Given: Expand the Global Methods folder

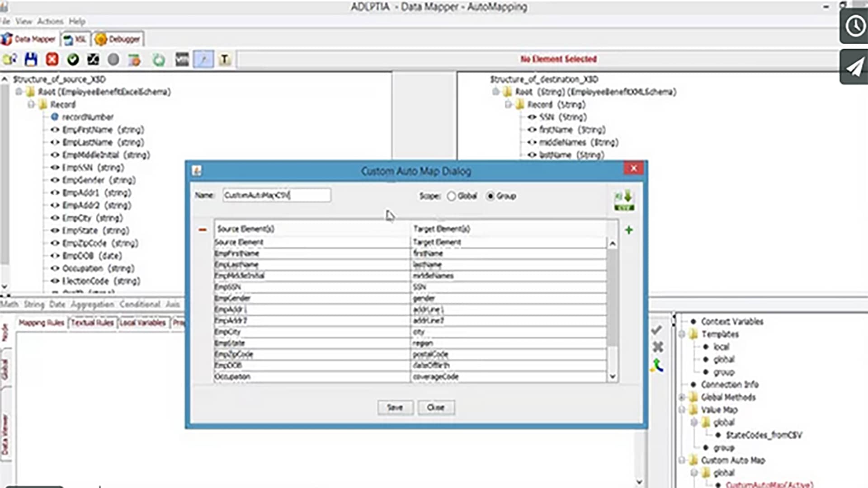Looking at the screenshot, I should click(x=682, y=398).
